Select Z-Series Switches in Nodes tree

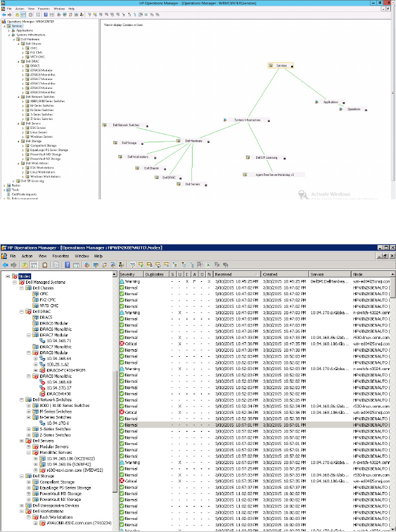(55, 435)
